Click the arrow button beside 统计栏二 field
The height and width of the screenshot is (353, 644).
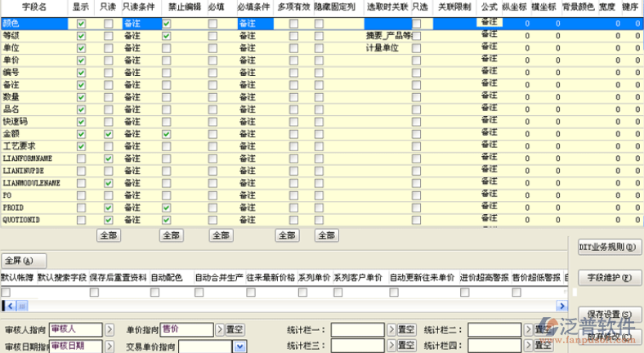pos(528,329)
